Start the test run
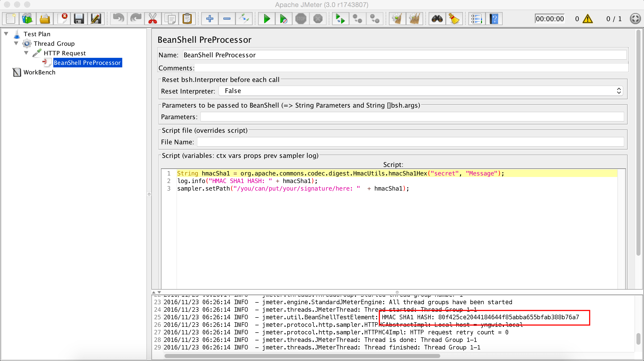This screenshot has width=644, height=361. (266, 18)
